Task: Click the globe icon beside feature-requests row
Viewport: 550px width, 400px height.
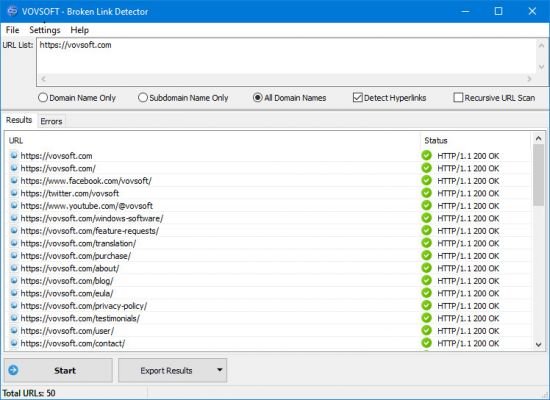Action: pyautogui.click(x=14, y=231)
